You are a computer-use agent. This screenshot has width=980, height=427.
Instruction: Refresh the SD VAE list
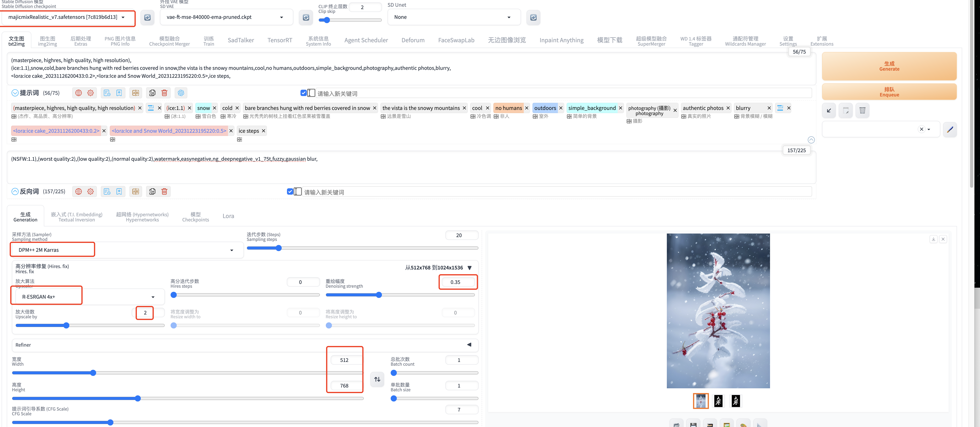(305, 17)
